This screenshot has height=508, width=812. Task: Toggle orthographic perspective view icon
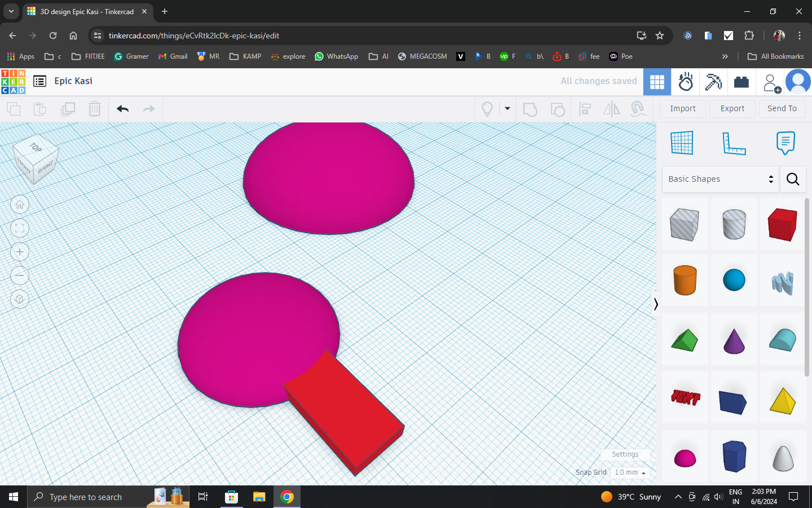click(20, 299)
